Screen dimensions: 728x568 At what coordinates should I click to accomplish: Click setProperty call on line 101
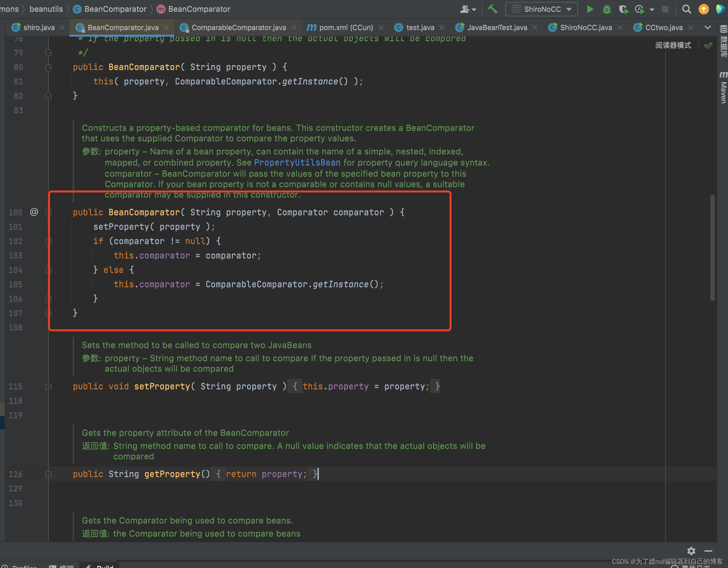click(121, 226)
